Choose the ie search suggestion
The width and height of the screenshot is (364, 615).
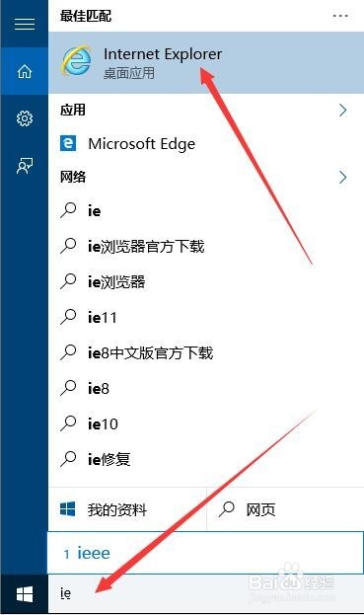(x=206, y=211)
